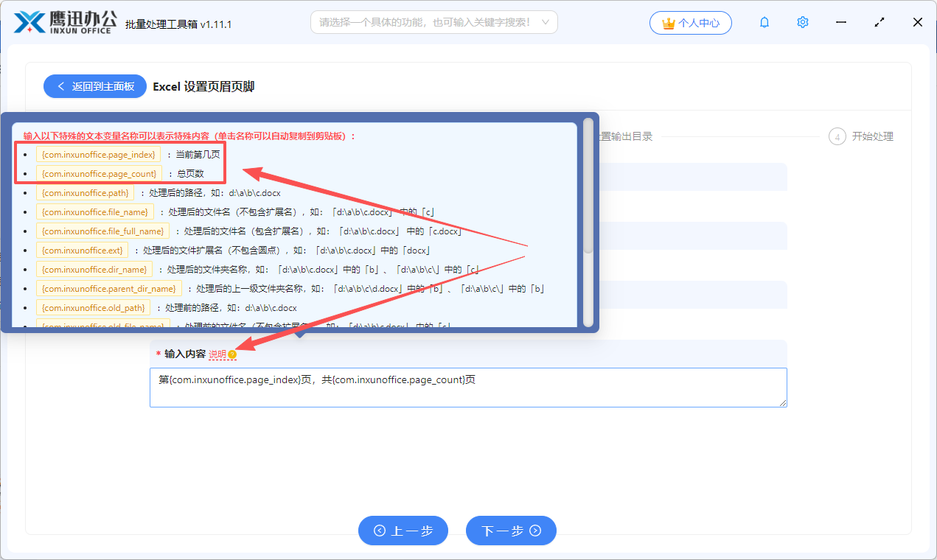Screen dimensions: 937x560
Task: Copy the {com.inxunoffice.ext} variable tag
Action: (82, 250)
